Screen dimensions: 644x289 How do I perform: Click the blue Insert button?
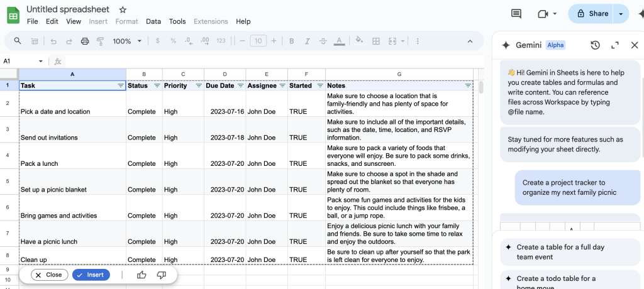pos(91,275)
